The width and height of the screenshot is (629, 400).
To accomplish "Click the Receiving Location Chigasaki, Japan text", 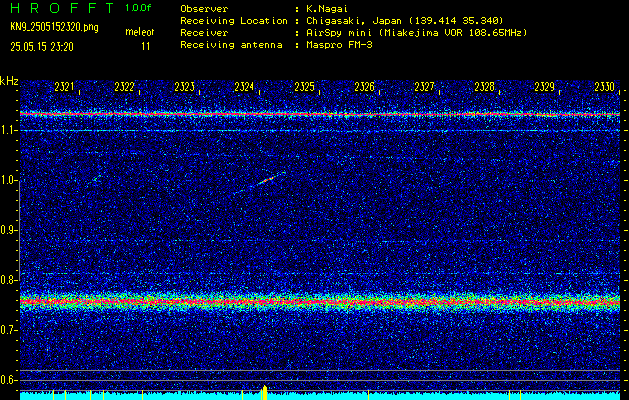I will 404,21.
